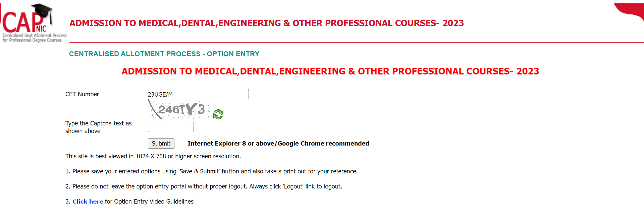Click 'Centralised Allotment Process - Option Entry' heading
644x220 pixels.
164,54
